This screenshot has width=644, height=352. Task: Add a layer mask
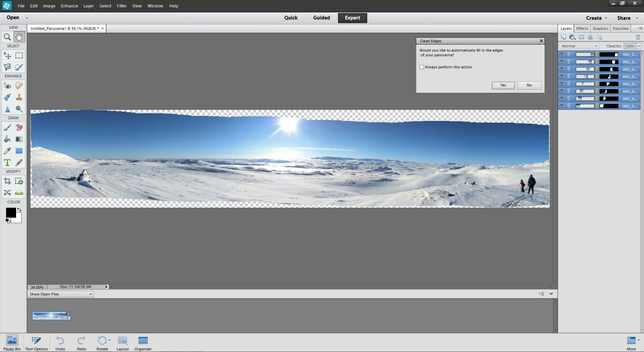tap(581, 37)
